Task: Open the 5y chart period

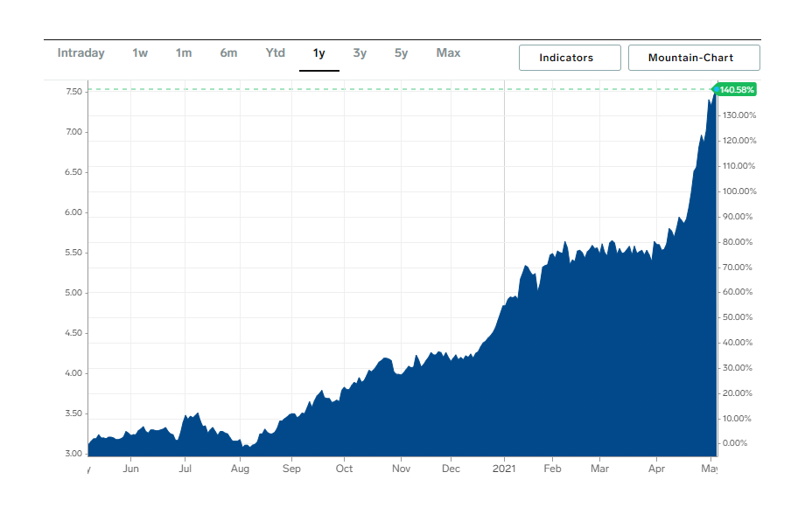Action: (x=401, y=53)
